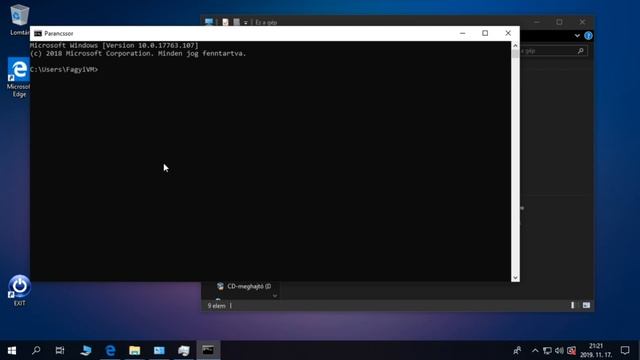Close the Parancssor window
Image resolution: width=640 pixels, height=360 pixels.
(x=508, y=33)
